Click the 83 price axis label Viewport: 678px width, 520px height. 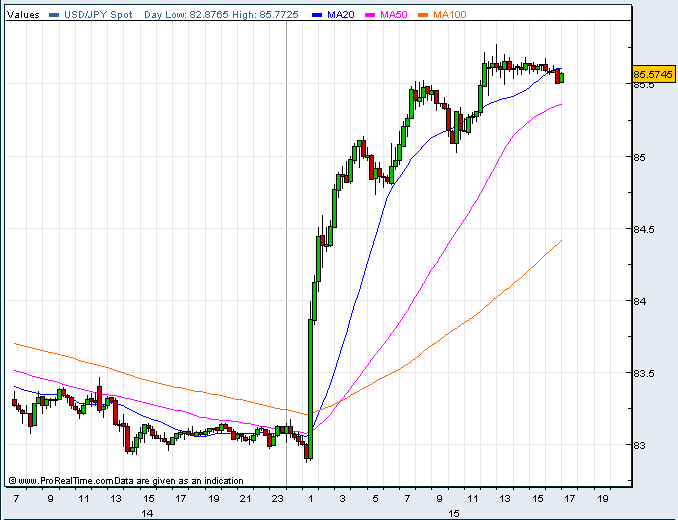point(640,446)
